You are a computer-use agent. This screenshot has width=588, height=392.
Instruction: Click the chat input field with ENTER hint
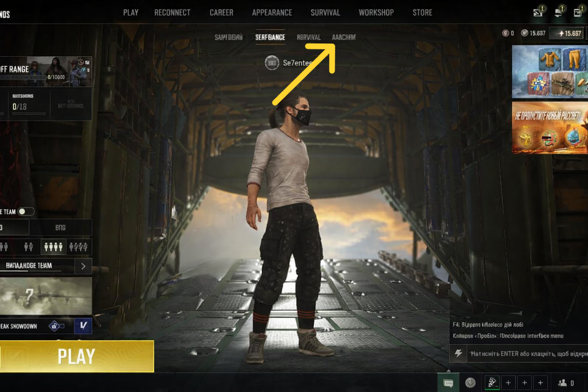click(528, 353)
